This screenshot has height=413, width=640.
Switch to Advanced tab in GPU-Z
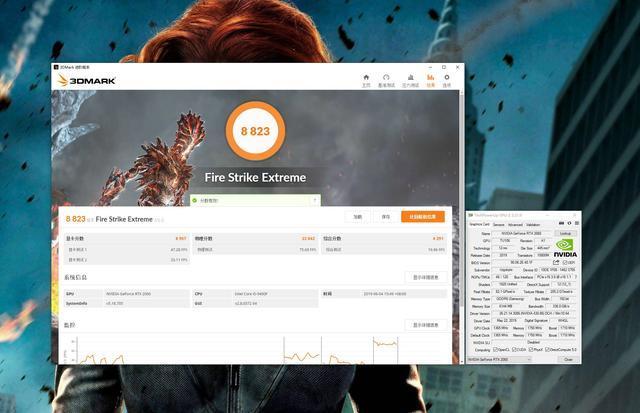coord(515,225)
